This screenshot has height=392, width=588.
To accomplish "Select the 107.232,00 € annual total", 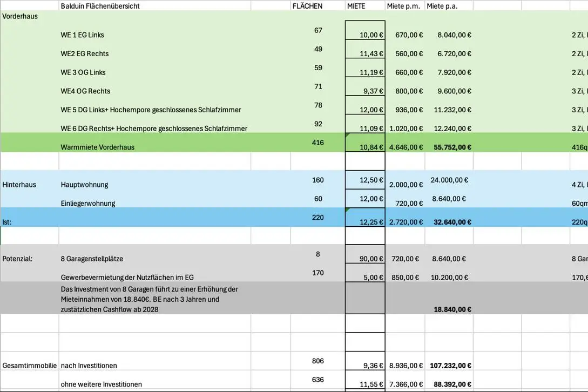I will [450, 366].
